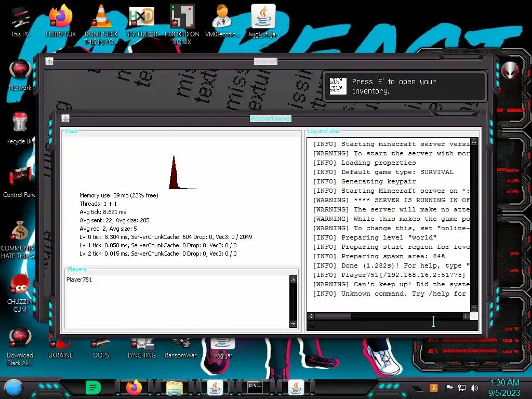Open the Start orb on taskbar
Viewport: 532px width, 399px height.
[x=14, y=388]
